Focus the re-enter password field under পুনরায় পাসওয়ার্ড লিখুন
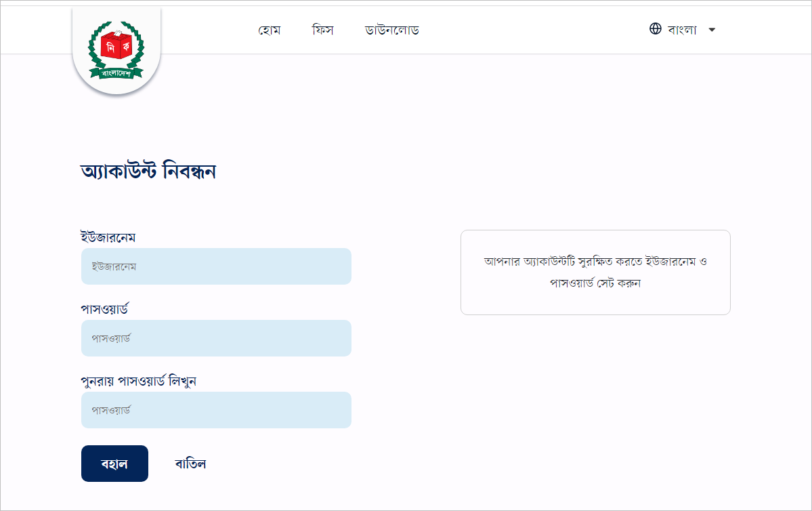The height and width of the screenshot is (511, 812). coord(217,410)
